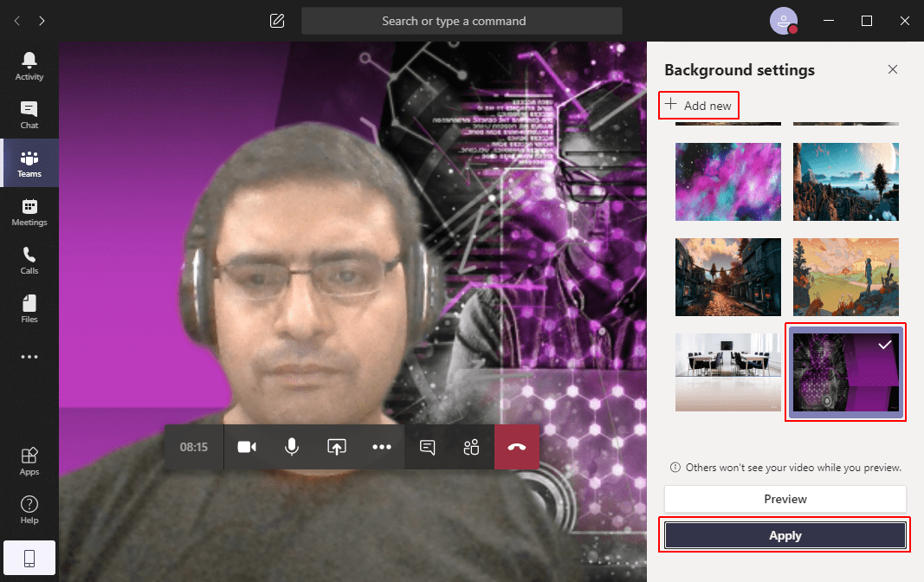Turn off your camera
This screenshot has width=924, height=582.
[246, 447]
